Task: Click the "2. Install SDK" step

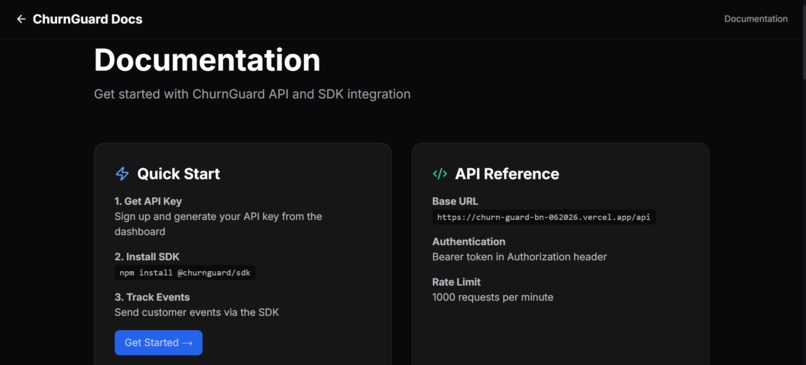Action: point(147,257)
